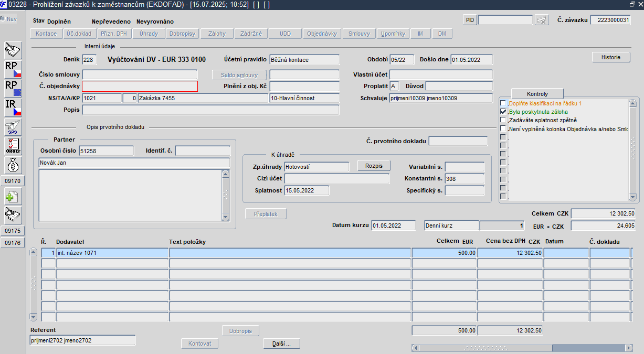Click the Rozpis button
Viewport: 644px width, 354px height.
(374, 166)
